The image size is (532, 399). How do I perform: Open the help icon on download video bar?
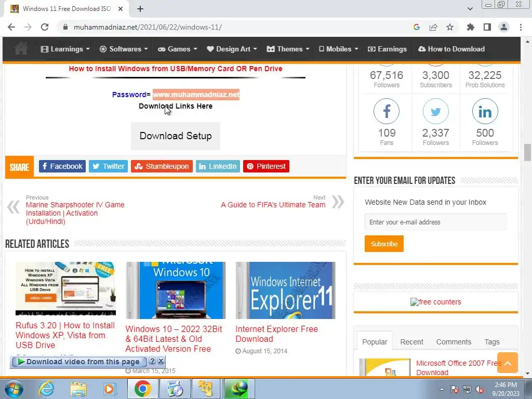point(152,361)
